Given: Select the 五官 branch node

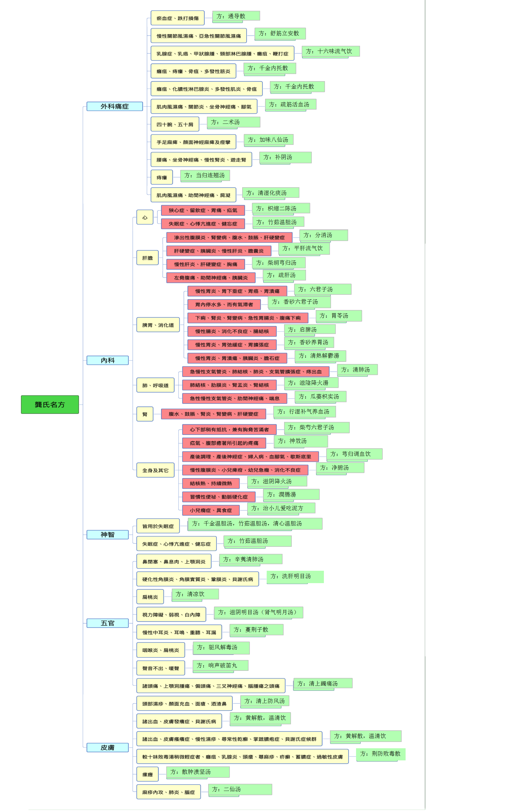Looking at the screenshot, I should [x=108, y=623].
